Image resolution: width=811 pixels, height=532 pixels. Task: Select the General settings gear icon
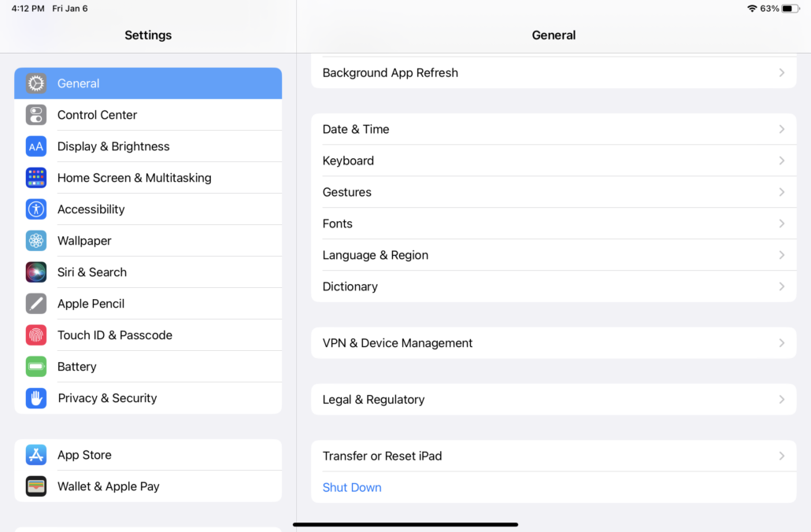point(35,83)
